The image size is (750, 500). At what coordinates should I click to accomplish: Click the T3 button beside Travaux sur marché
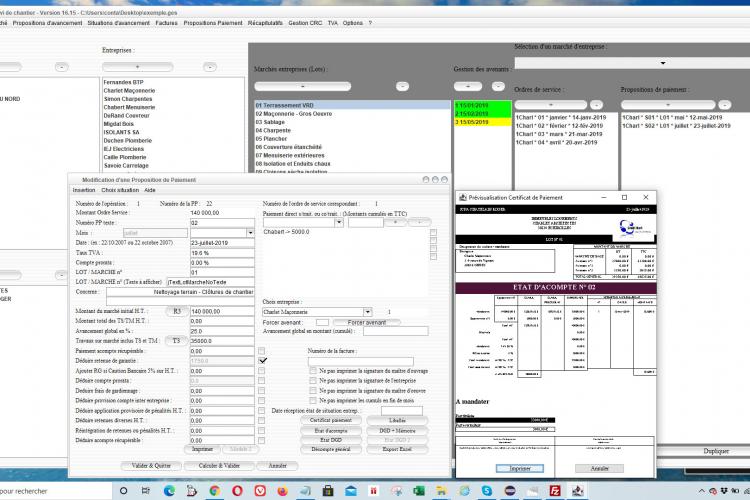point(176,341)
